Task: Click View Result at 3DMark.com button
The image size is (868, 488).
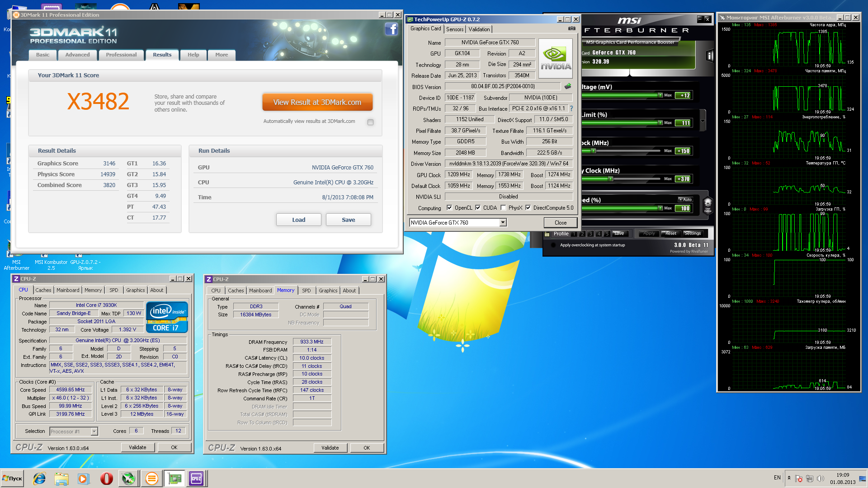Action: 317,103
